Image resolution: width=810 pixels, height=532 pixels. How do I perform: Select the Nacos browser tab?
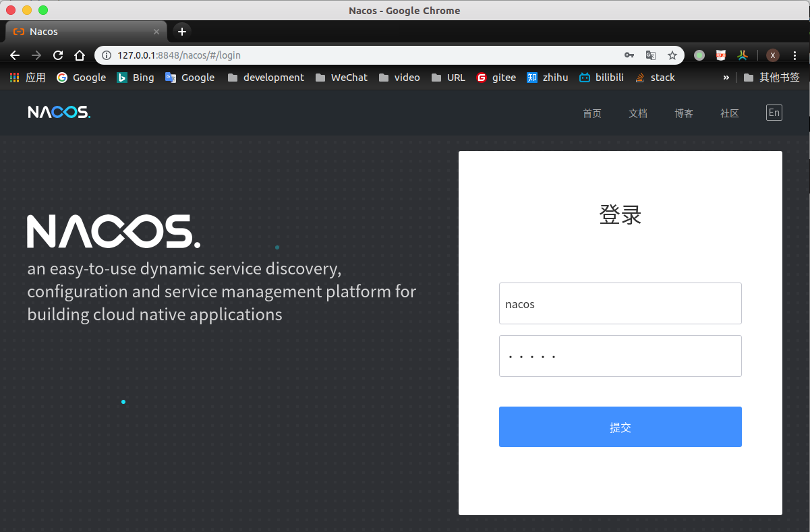coord(86,32)
